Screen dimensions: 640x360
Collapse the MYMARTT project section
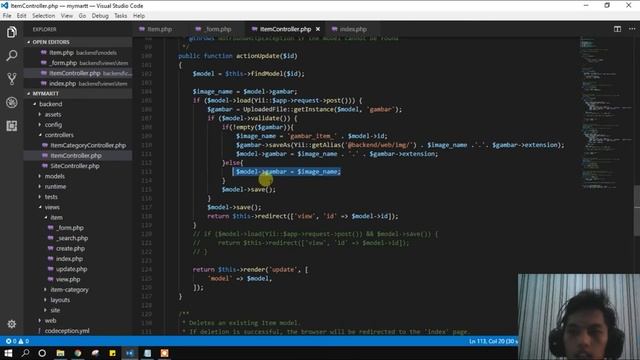click(x=45, y=93)
